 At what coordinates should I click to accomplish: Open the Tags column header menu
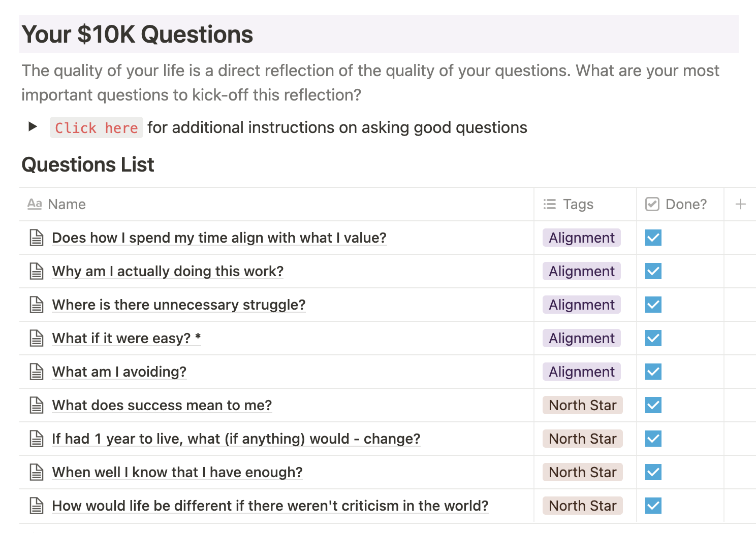(577, 204)
